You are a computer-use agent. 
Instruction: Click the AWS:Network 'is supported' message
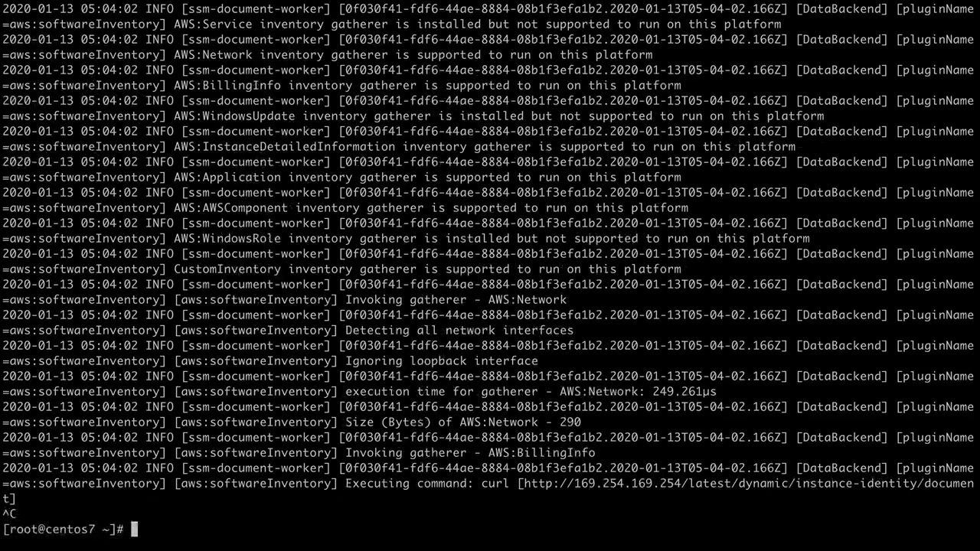413,54
